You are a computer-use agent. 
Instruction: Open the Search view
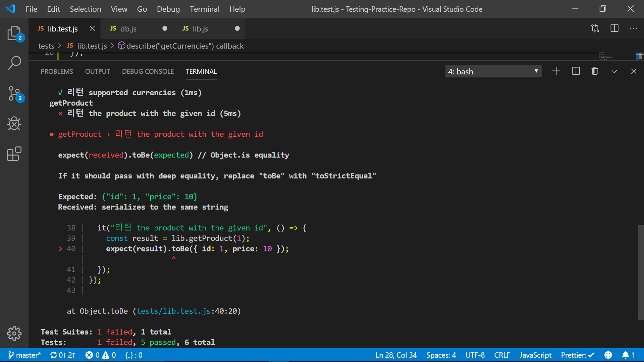pos(14,63)
